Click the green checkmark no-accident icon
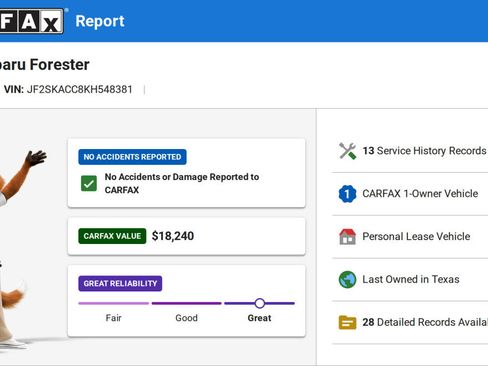Image resolution: width=488 pixels, height=366 pixels. pyautogui.click(x=89, y=183)
